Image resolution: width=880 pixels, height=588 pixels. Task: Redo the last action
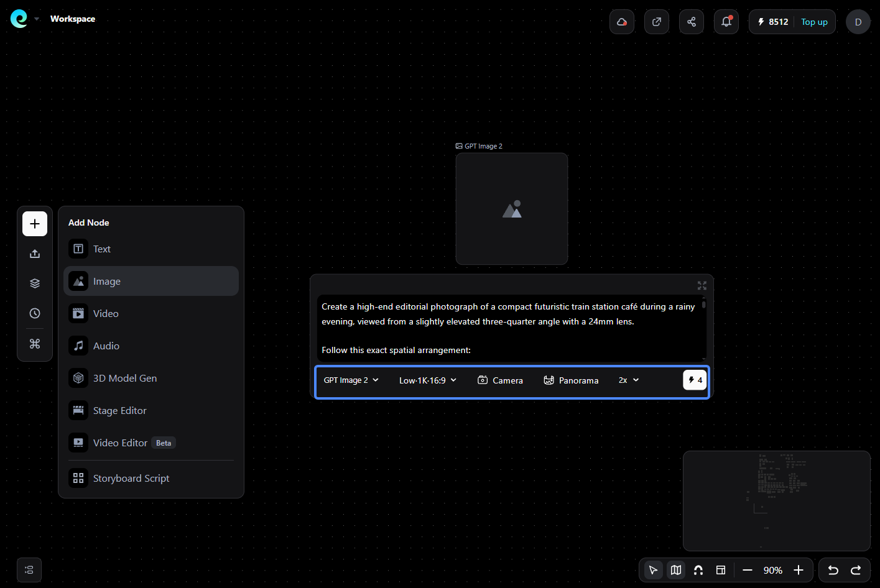tap(856, 570)
